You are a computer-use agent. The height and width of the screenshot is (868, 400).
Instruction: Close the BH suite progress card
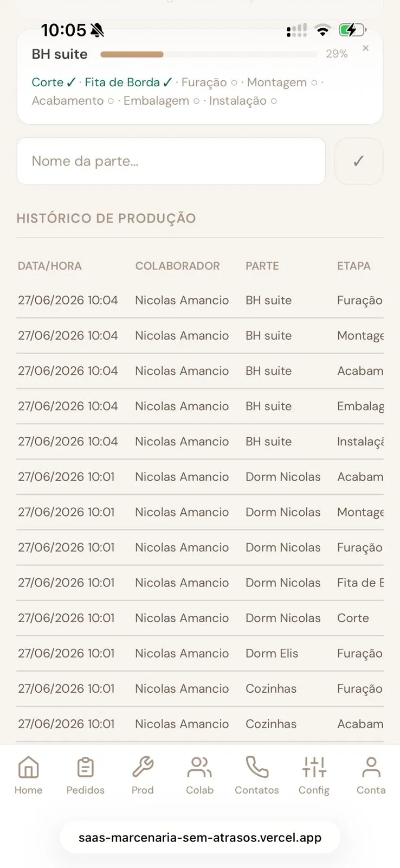coord(366,48)
